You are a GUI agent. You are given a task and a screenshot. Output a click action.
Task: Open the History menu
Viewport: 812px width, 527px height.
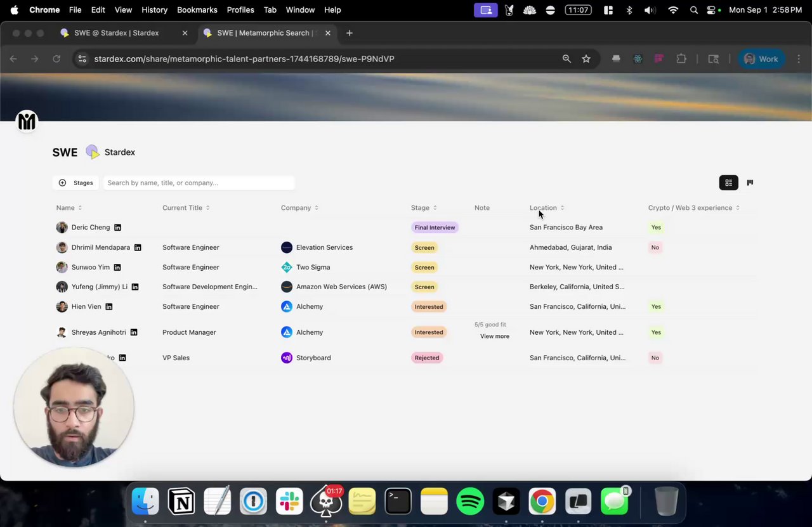[154, 10]
